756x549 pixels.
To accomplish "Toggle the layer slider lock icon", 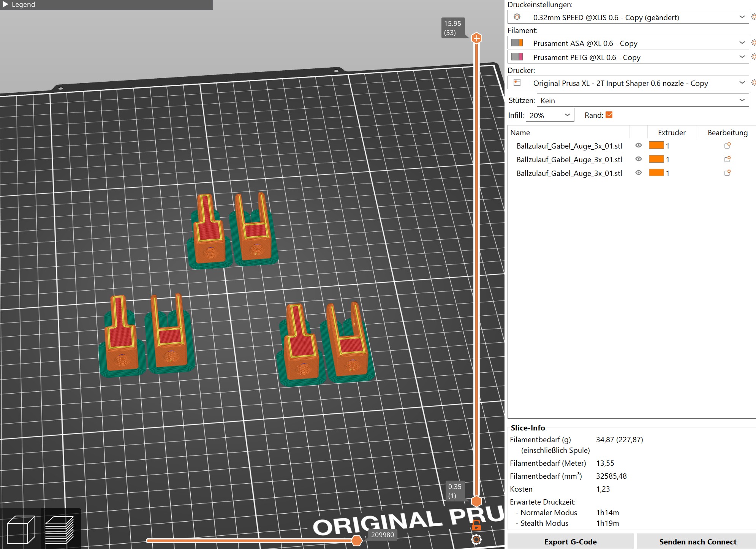I will coord(476,525).
